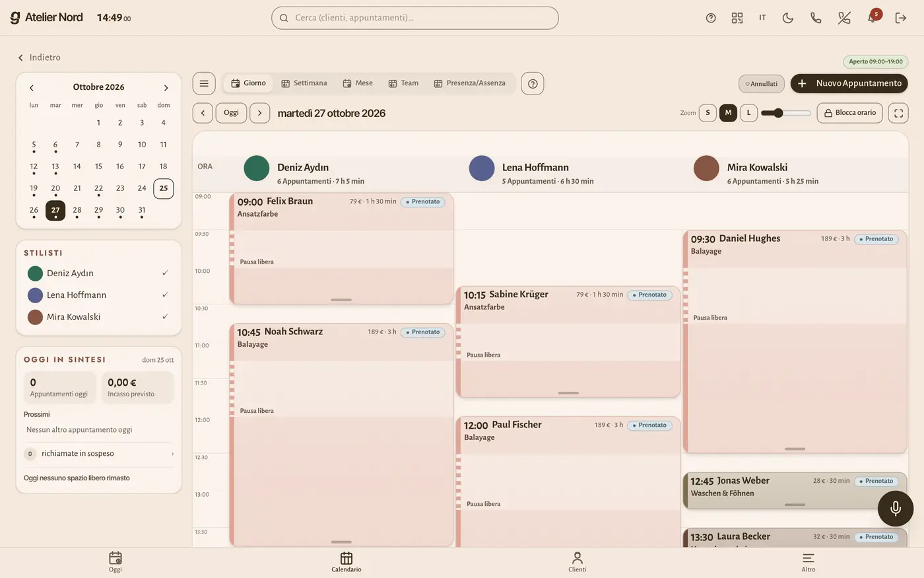This screenshot has width=924, height=578.
Task: Open the QR code scanner icon
Action: (737, 18)
